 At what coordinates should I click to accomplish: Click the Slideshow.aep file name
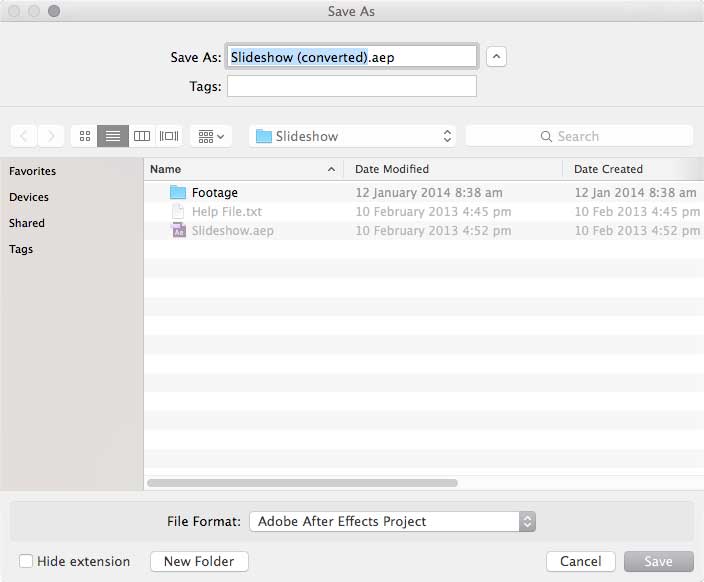pyautogui.click(x=233, y=231)
